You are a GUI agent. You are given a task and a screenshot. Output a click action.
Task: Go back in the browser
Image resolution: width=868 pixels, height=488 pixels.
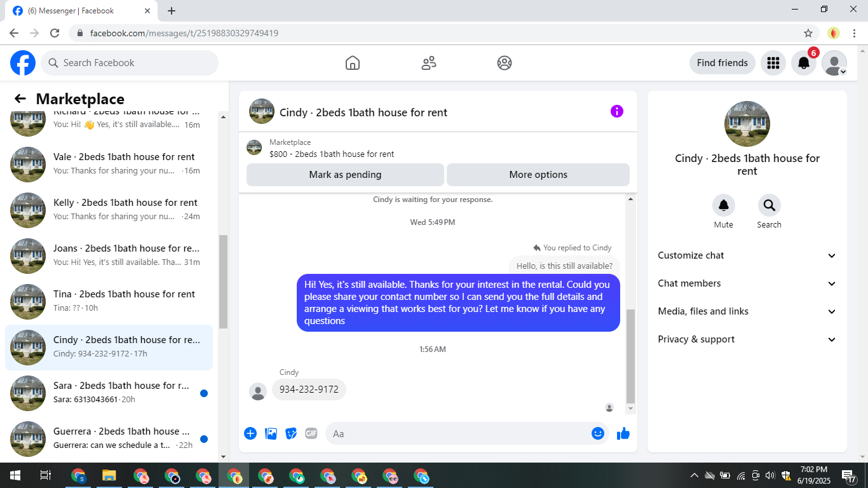coord(14,33)
